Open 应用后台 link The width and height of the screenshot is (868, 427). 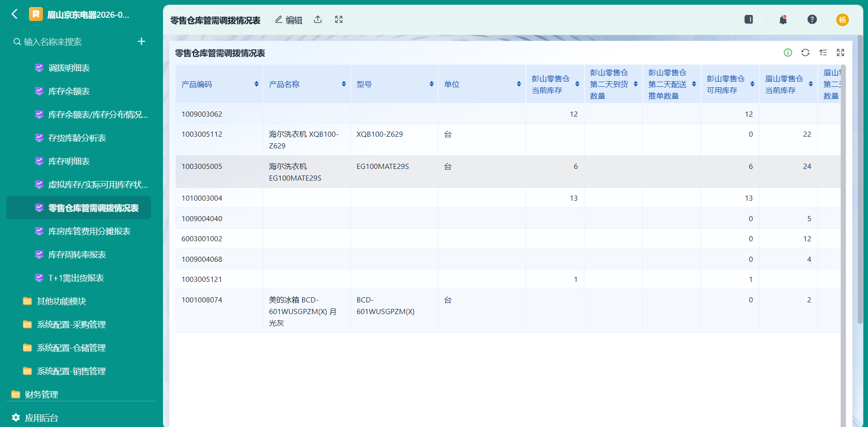41,418
